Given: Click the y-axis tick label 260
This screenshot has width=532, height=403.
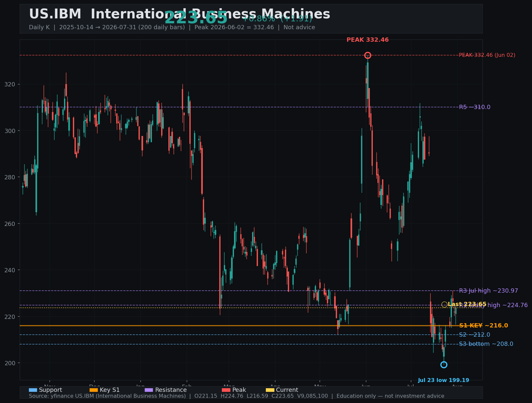Looking at the screenshot, I should (10, 224).
